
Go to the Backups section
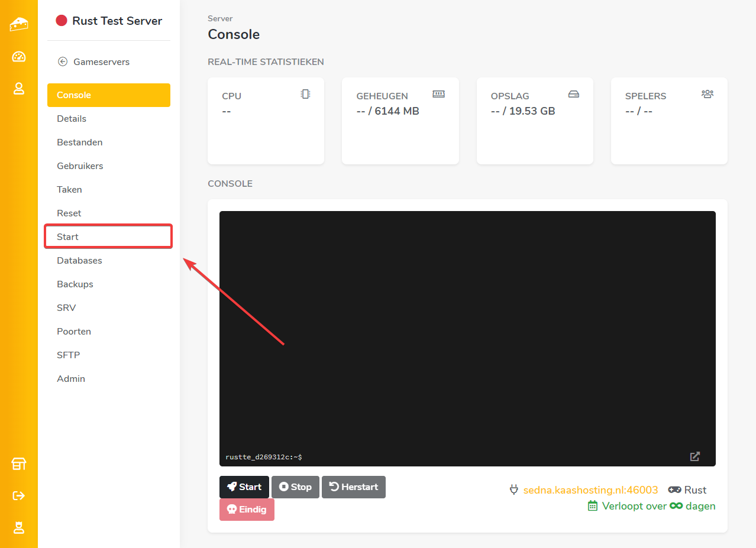pos(75,284)
